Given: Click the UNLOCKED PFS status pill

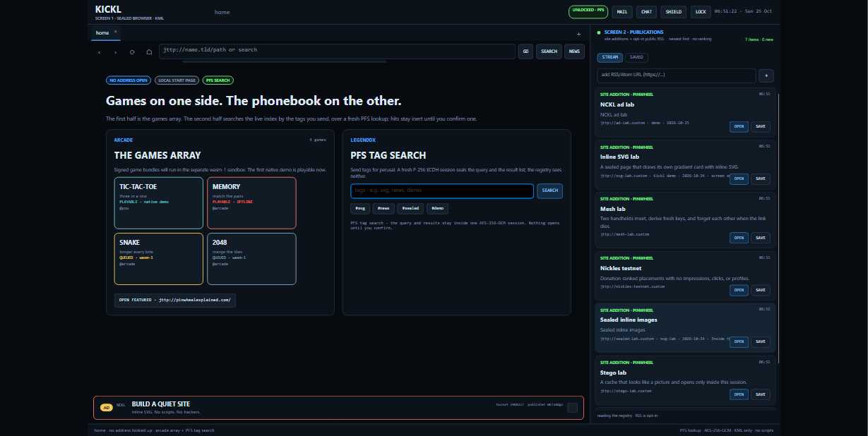Looking at the screenshot, I should [588, 11].
